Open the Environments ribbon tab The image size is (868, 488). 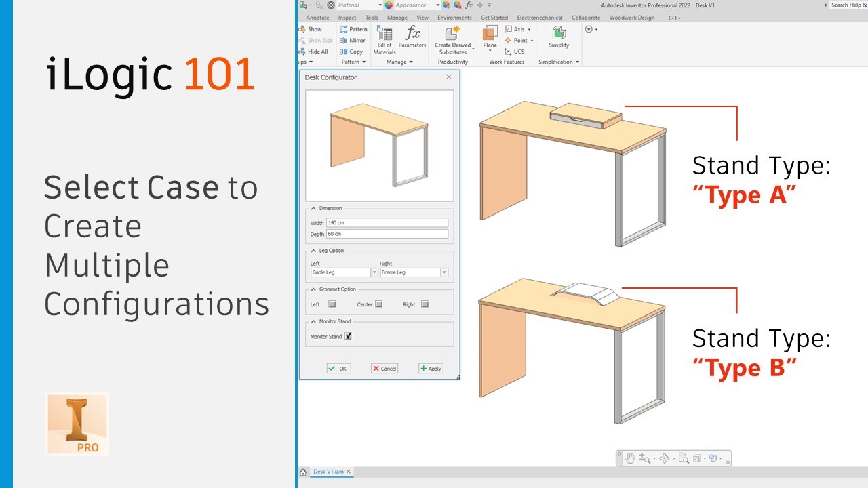pos(454,18)
